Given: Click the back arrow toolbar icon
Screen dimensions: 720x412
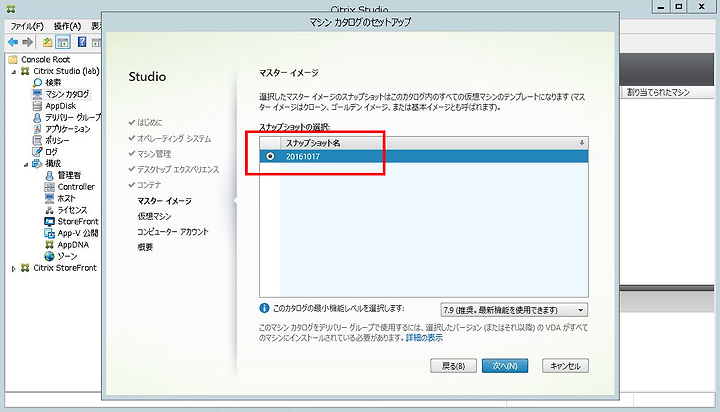Looking at the screenshot, I should coord(13,42).
